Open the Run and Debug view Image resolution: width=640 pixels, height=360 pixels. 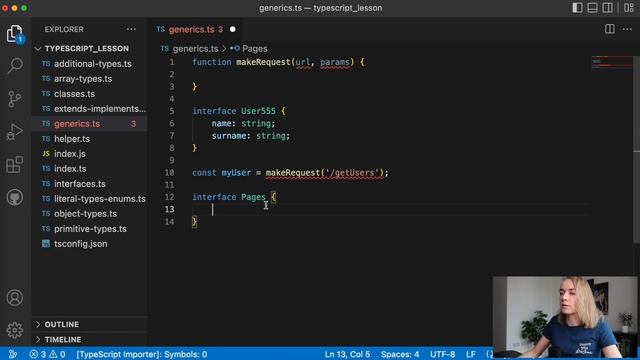pyautogui.click(x=15, y=132)
